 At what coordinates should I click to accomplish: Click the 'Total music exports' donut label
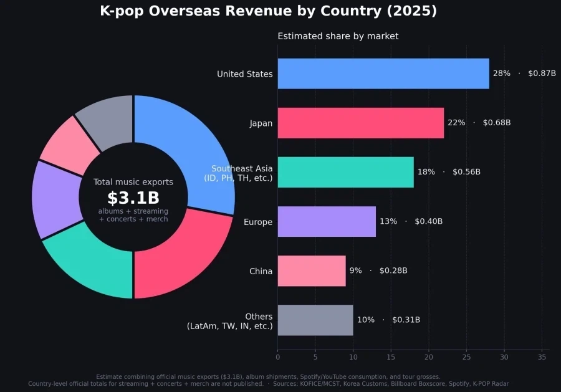[133, 182]
